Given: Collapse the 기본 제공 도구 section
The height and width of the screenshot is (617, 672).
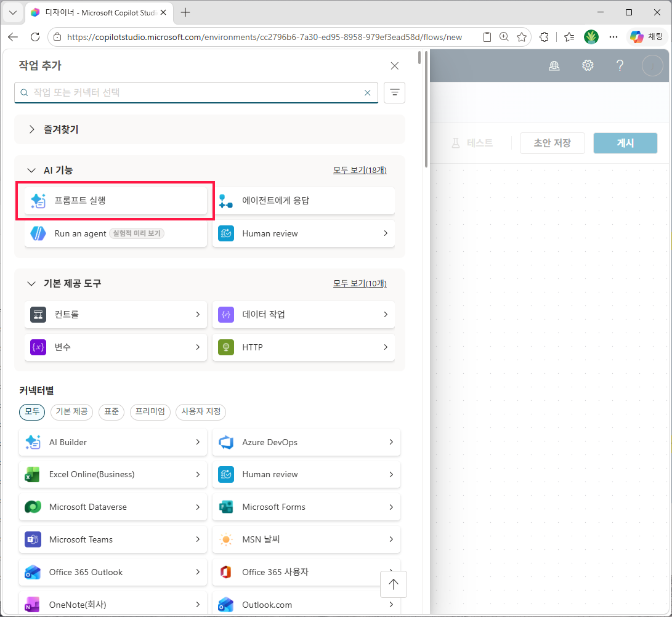Looking at the screenshot, I should 31,283.
